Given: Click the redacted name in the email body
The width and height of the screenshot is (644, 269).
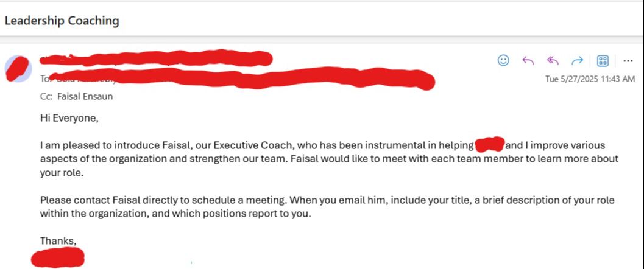Looking at the screenshot, I should click(x=489, y=145).
